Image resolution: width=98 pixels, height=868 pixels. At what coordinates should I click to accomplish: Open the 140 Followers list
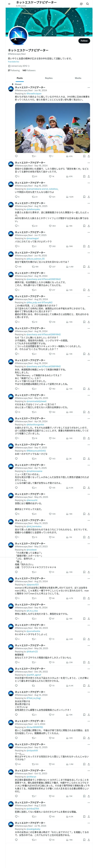click(x=29, y=70)
